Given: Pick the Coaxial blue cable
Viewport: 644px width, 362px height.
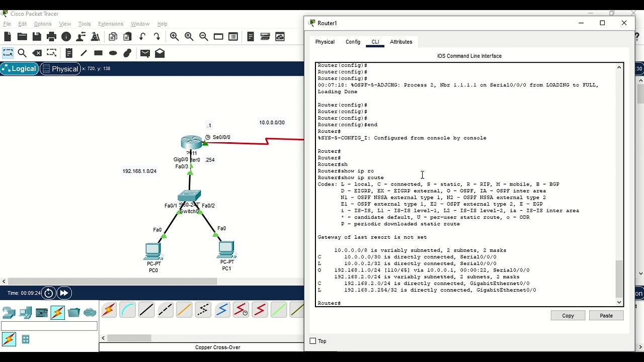Looking at the screenshot, I should [x=222, y=310].
